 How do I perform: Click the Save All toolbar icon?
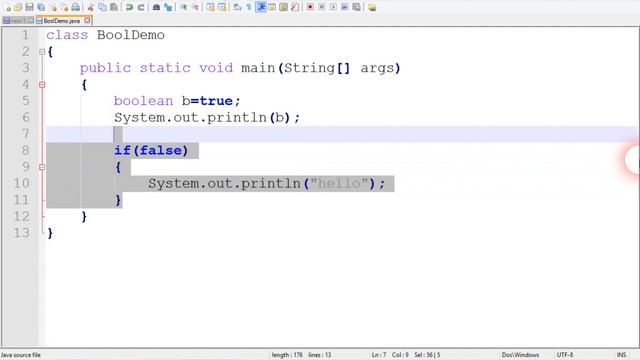[x=41, y=7]
